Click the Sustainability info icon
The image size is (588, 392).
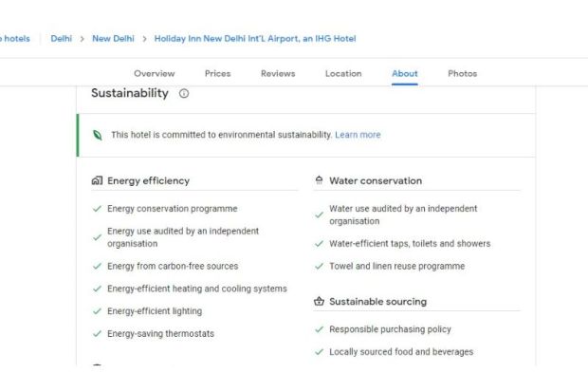(x=184, y=94)
